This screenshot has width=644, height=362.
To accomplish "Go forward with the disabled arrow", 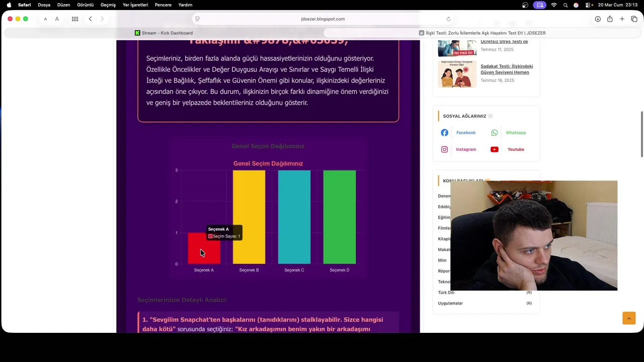I will coord(102,19).
